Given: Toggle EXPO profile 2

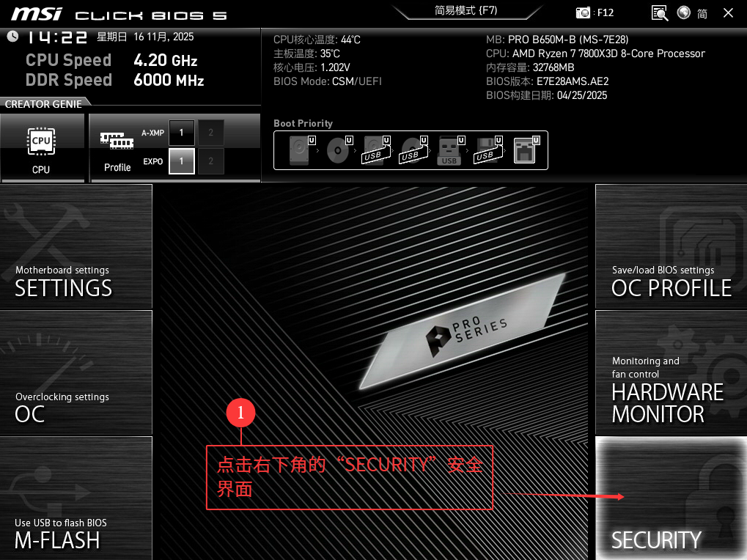Looking at the screenshot, I should pyautogui.click(x=210, y=161).
